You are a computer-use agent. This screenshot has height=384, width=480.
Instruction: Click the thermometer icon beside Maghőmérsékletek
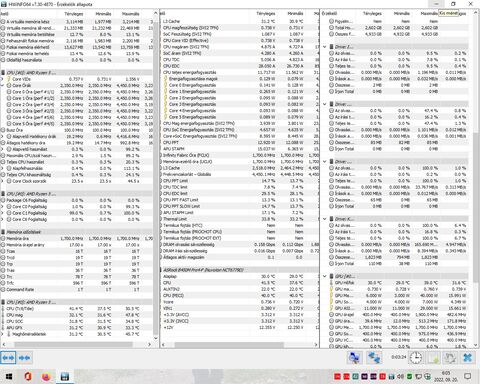coord(9,334)
